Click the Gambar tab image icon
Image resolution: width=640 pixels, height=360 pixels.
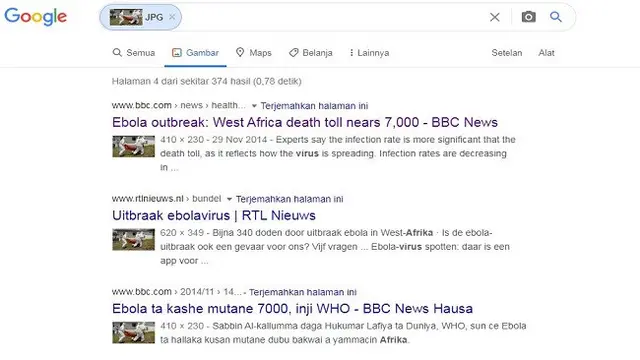click(x=177, y=52)
